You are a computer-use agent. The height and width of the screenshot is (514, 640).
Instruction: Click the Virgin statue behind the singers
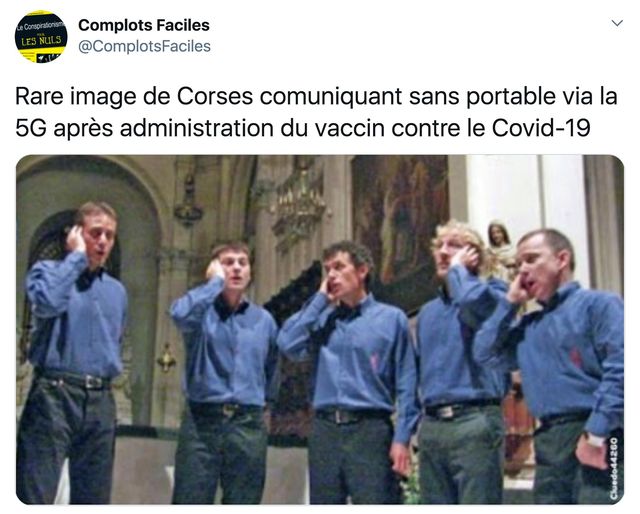point(500,249)
